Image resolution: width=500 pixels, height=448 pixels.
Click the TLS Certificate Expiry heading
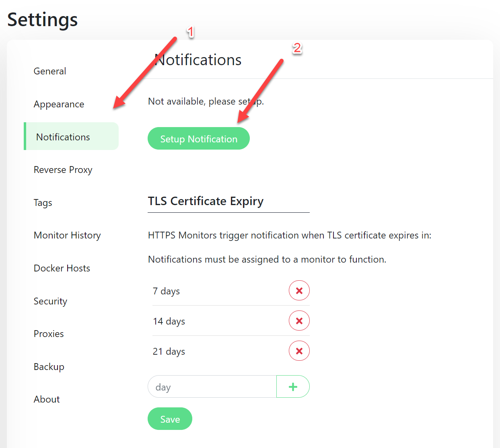click(x=206, y=201)
